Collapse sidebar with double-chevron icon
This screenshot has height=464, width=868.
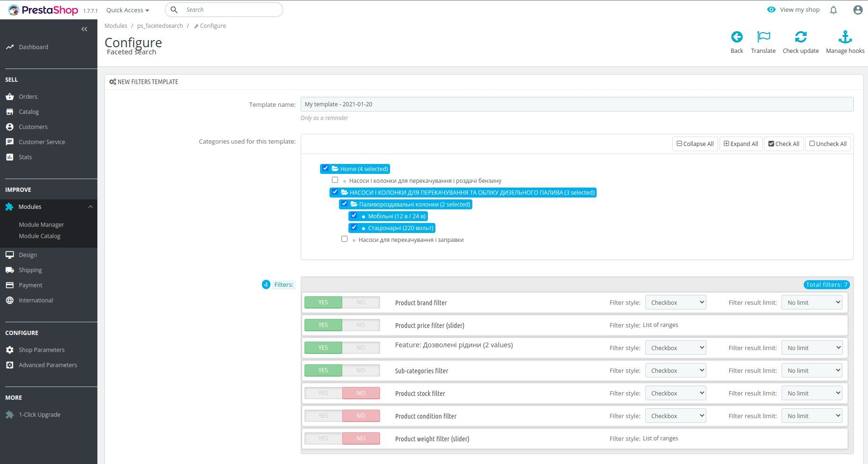tap(84, 29)
